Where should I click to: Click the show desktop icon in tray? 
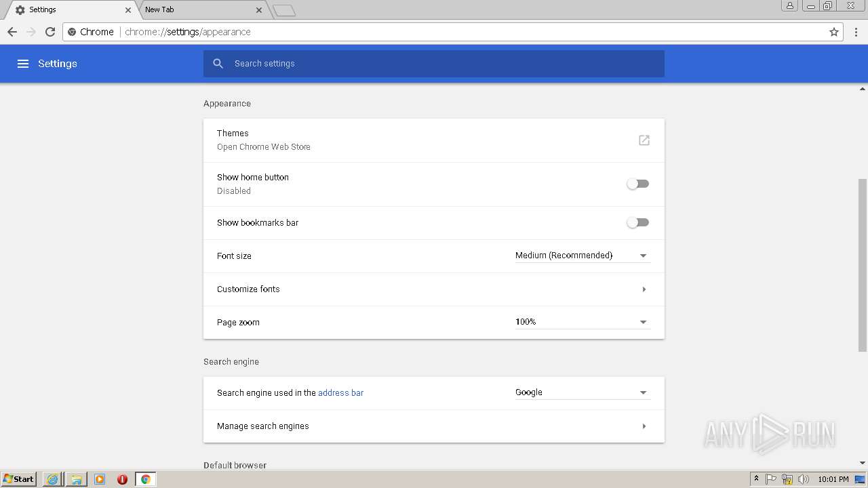tap(860, 479)
